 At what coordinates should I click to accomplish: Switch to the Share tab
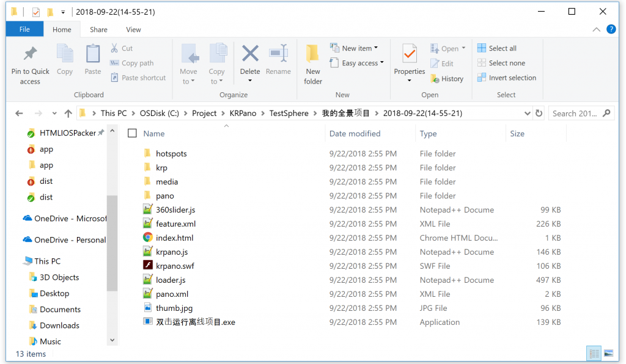pos(98,29)
